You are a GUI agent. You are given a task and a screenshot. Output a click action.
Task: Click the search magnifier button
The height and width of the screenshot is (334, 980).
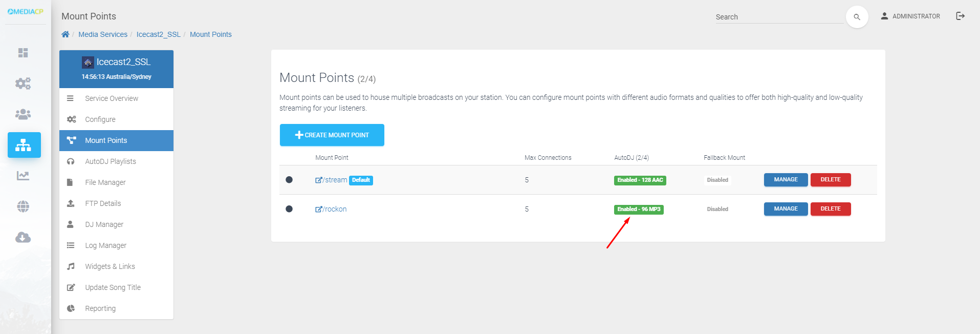pyautogui.click(x=857, y=17)
